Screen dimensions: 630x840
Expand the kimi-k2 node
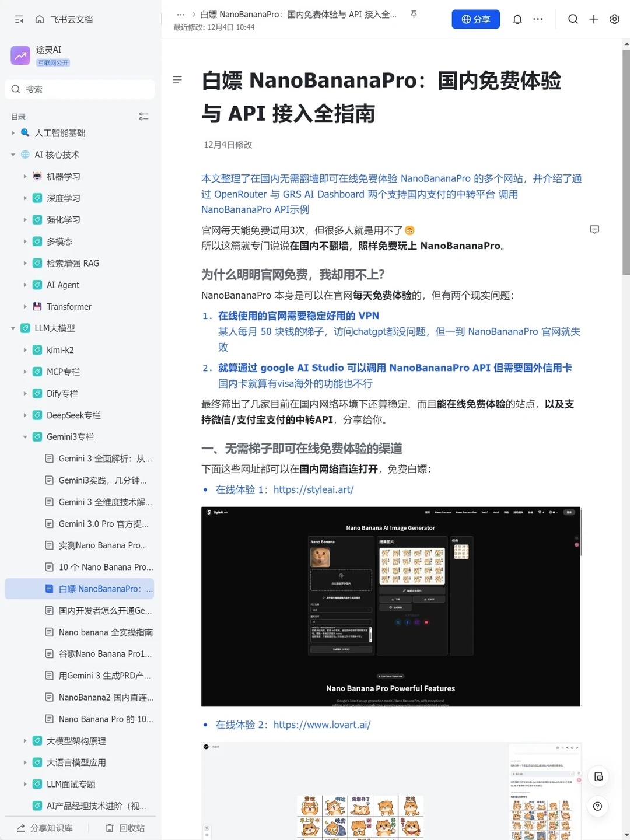[x=25, y=350]
